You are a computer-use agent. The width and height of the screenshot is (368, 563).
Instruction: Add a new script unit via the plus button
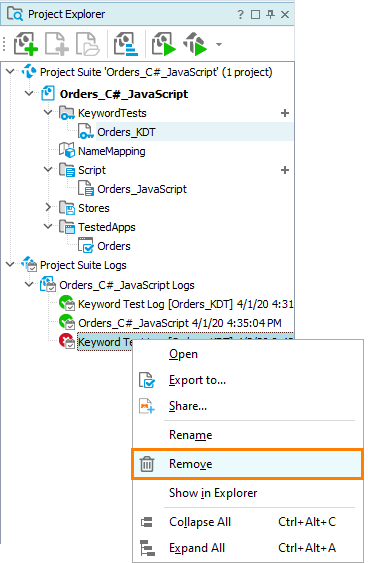tap(285, 170)
